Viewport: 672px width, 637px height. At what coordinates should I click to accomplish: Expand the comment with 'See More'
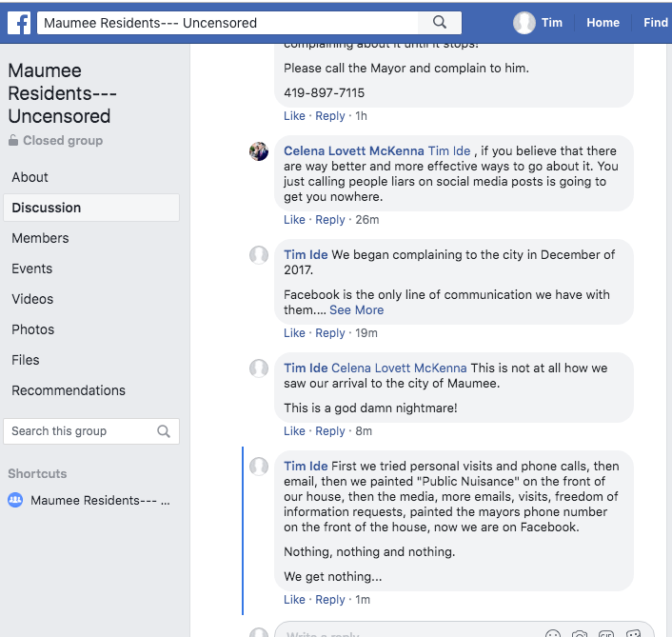tap(356, 309)
